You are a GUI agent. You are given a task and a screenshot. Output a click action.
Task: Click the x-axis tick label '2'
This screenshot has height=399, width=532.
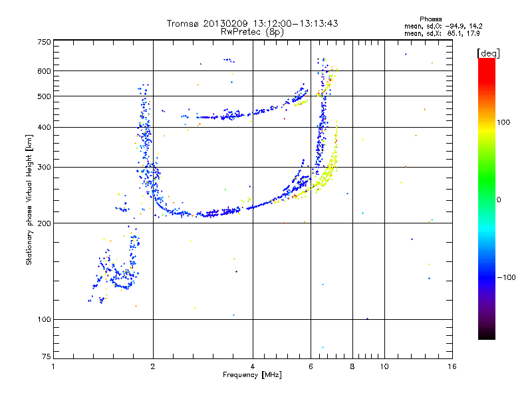[x=153, y=366]
